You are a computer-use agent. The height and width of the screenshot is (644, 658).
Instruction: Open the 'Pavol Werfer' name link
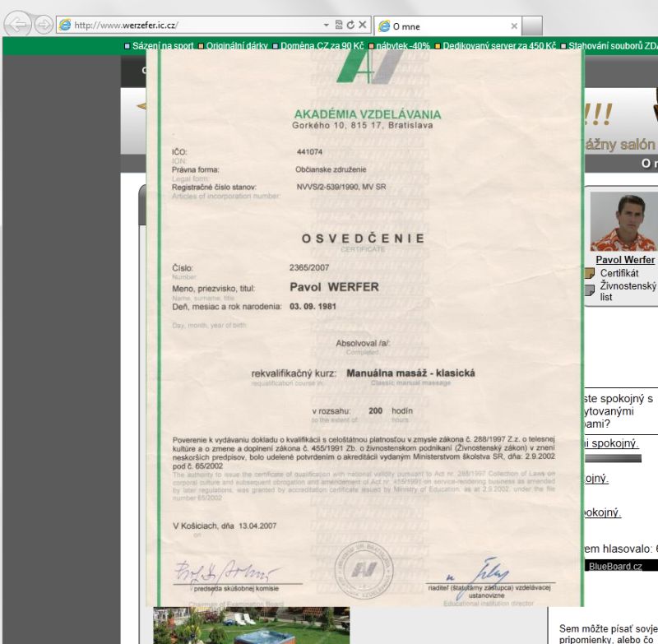click(x=625, y=260)
